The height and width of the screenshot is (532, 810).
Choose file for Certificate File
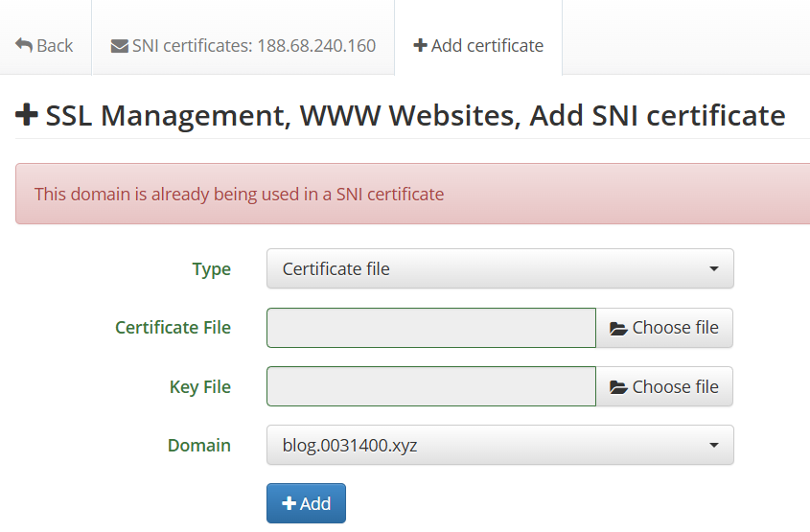664,328
